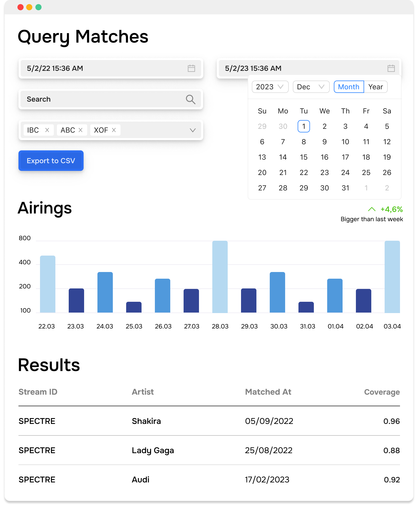
Task: Open the start date calendar icon
Action: coord(191,68)
